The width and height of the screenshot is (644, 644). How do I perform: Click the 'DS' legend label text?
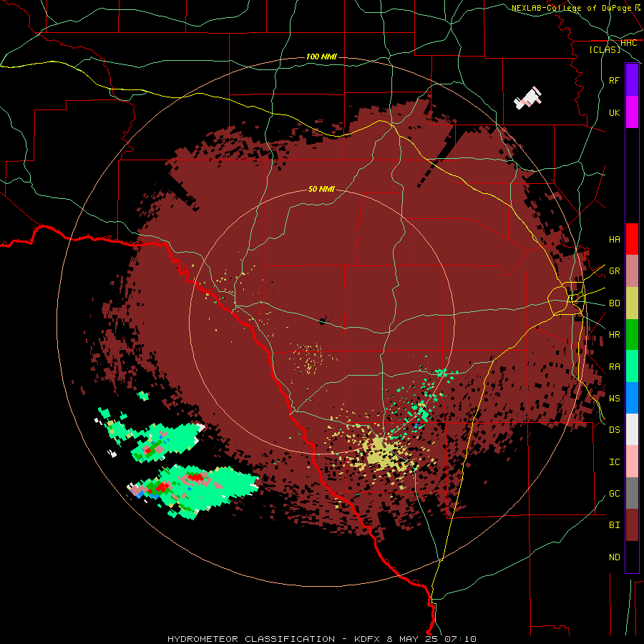pos(614,429)
